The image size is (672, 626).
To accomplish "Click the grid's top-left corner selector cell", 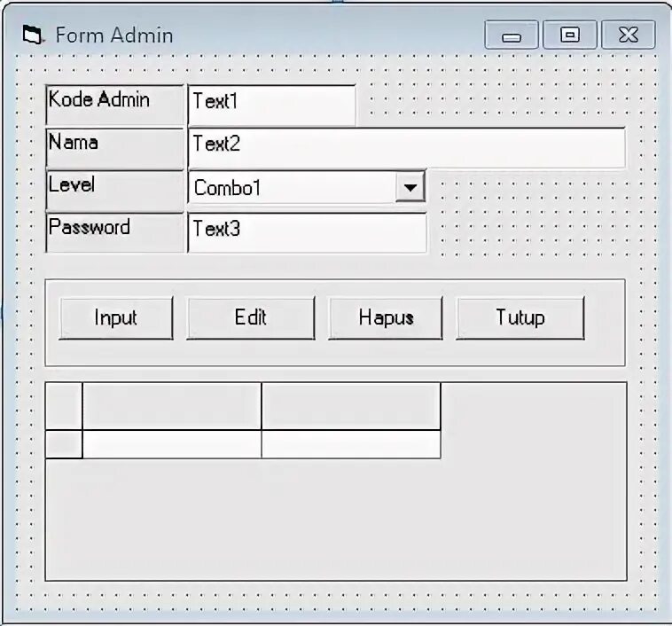I will point(64,406).
